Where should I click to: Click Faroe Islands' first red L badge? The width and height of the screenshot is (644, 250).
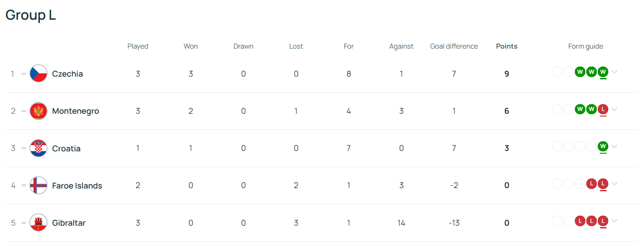point(591,184)
